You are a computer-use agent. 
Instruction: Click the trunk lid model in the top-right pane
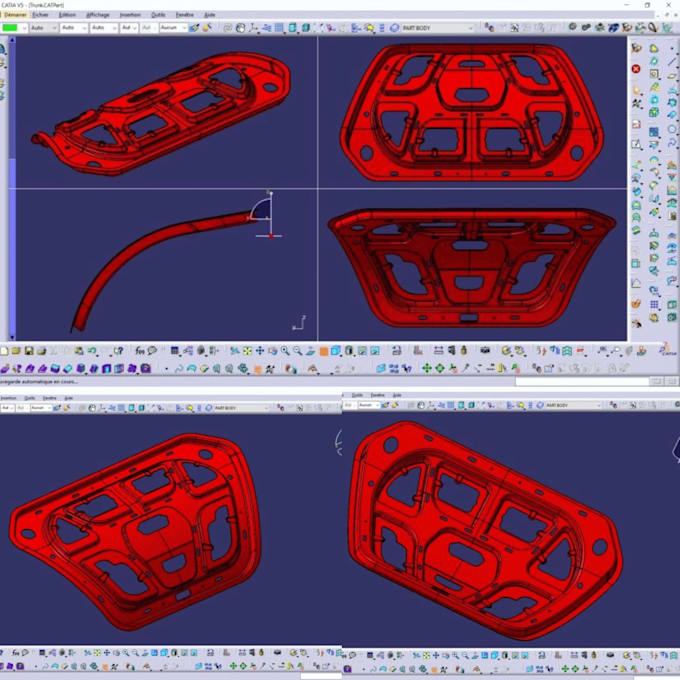pos(472,112)
